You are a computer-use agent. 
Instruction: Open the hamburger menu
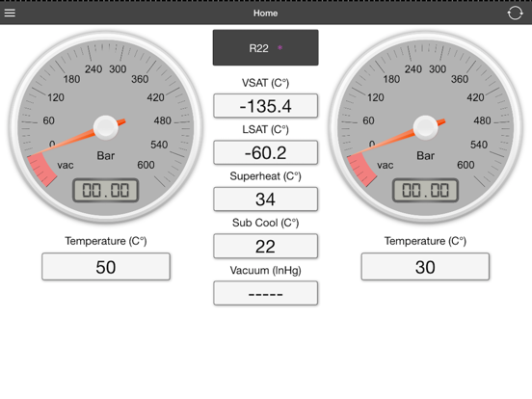[10, 13]
